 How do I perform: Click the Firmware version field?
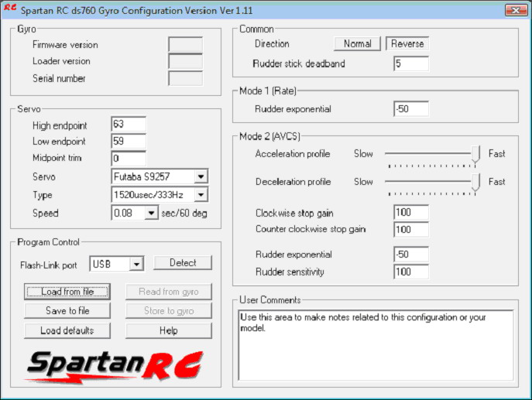coord(186,44)
